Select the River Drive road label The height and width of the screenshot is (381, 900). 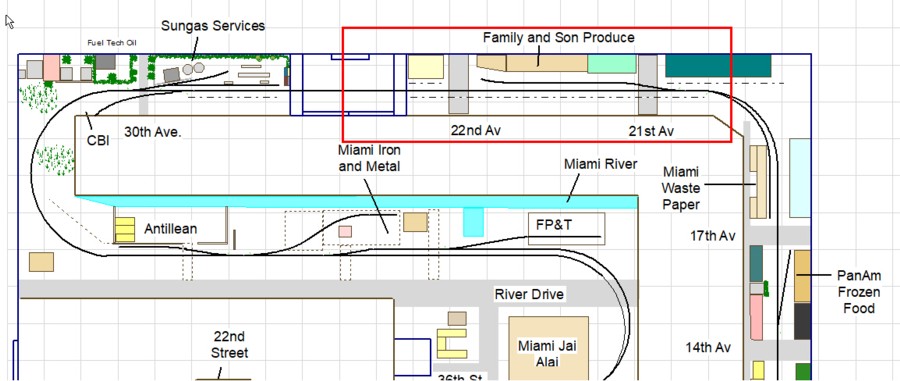tap(529, 294)
